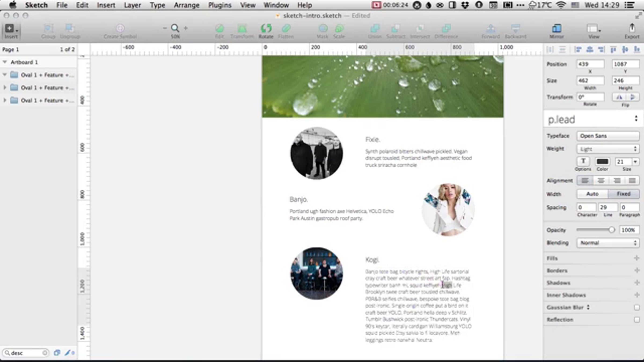Select center text alignment icon
The width and height of the screenshot is (644, 362).
pos(601,181)
